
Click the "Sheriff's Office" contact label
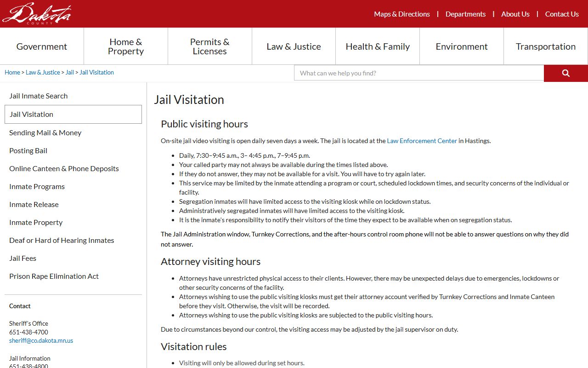pyautogui.click(x=28, y=323)
